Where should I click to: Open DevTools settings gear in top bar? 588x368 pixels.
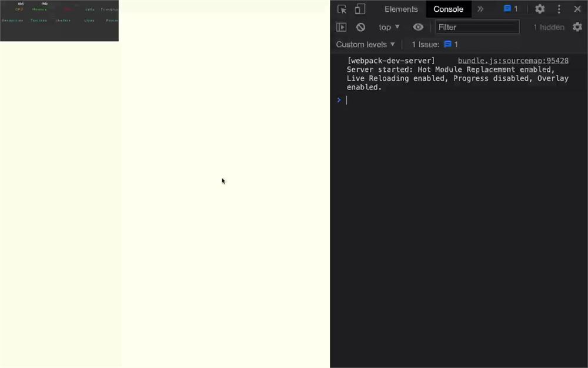540,9
